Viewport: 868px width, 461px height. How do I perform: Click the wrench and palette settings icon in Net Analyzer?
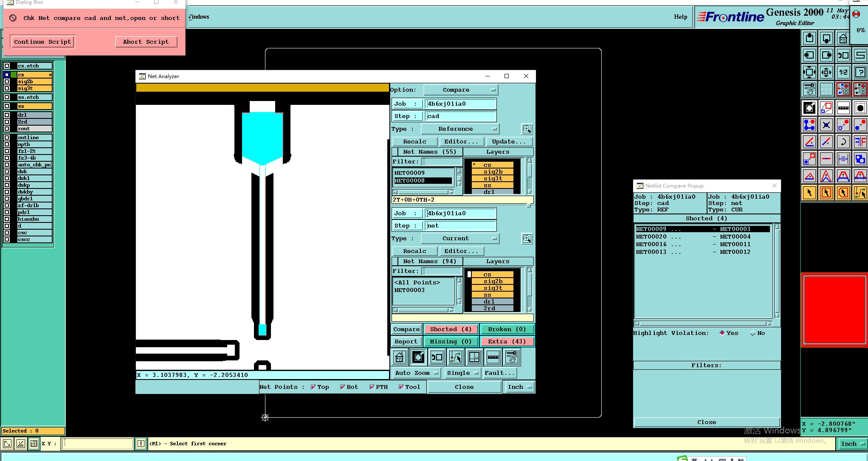tap(512, 357)
